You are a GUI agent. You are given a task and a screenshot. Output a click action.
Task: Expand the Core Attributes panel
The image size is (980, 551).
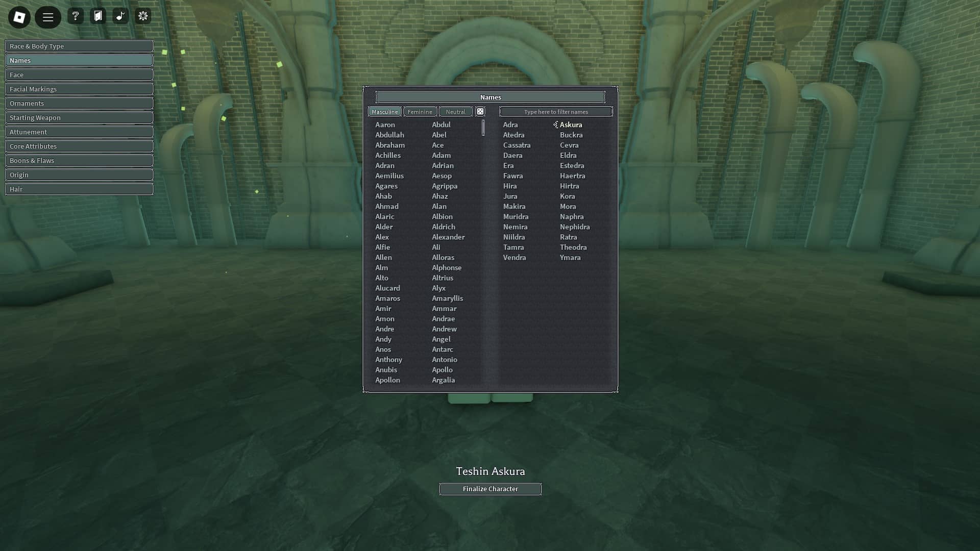(x=79, y=146)
